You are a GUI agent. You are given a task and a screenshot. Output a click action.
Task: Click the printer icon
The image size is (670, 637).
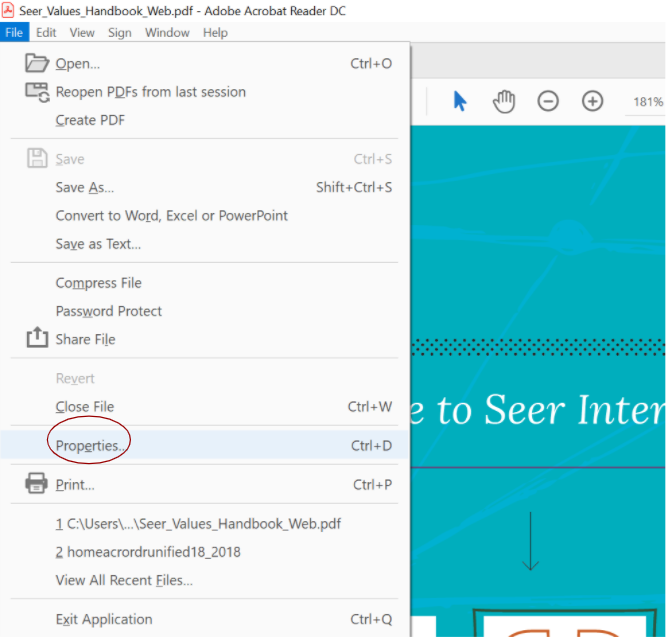(x=37, y=484)
